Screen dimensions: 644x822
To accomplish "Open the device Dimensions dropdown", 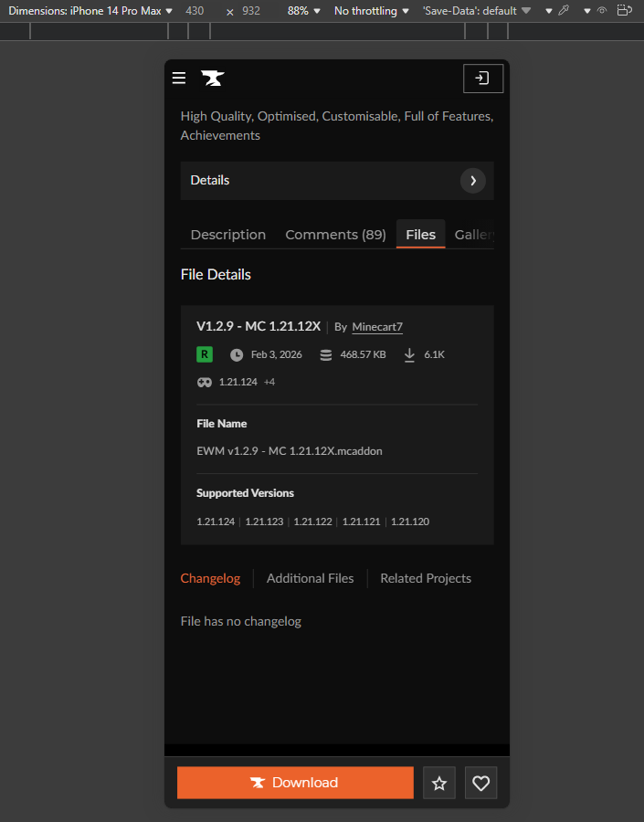I will [90, 11].
